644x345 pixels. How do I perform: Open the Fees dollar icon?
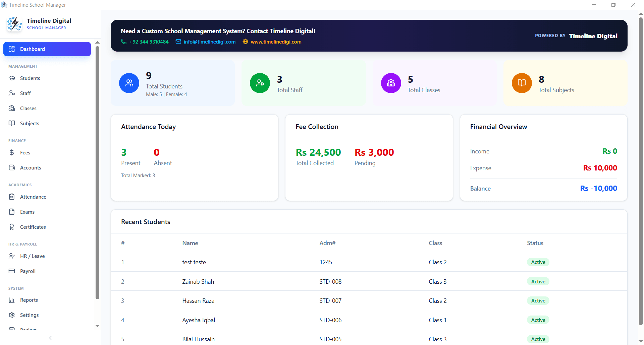point(12,152)
